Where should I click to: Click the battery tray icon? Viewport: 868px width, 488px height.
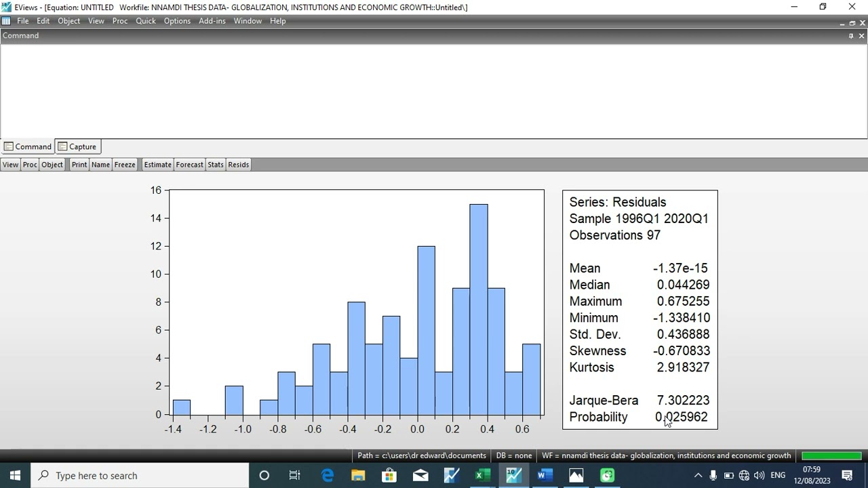point(729,476)
